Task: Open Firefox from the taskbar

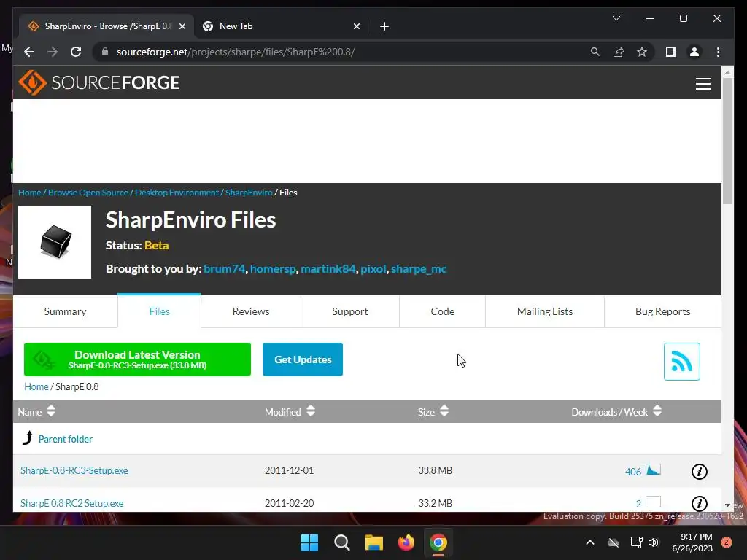Action: click(406, 542)
